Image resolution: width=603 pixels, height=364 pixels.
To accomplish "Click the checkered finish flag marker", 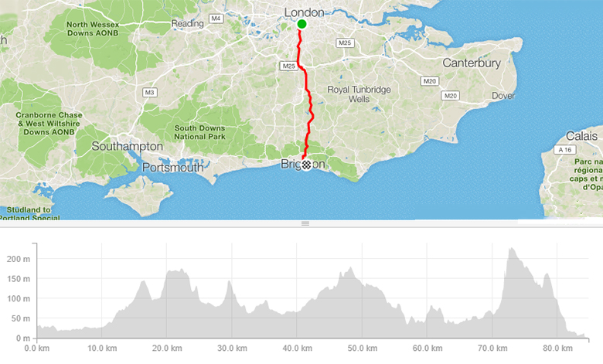I will click(306, 165).
